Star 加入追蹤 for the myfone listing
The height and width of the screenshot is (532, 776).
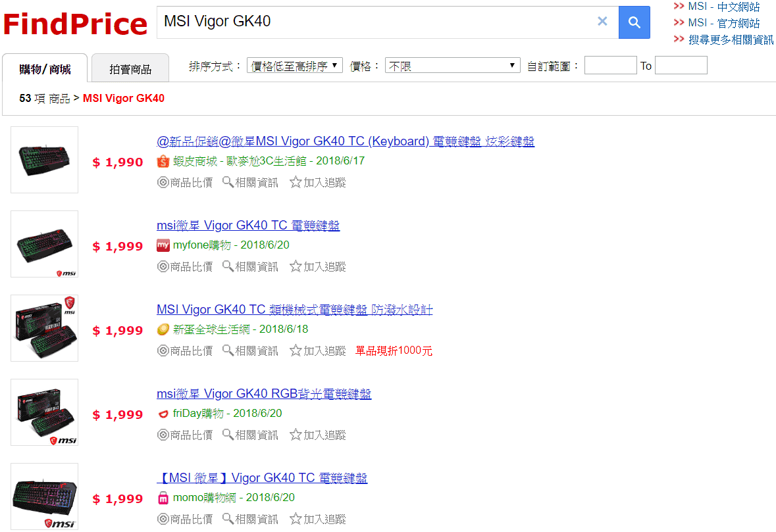[318, 266]
